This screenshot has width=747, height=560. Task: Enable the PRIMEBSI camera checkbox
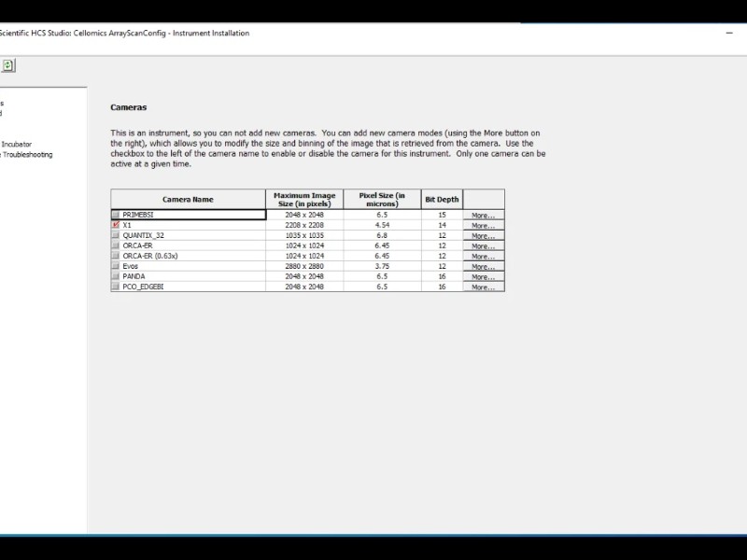[115, 215]
